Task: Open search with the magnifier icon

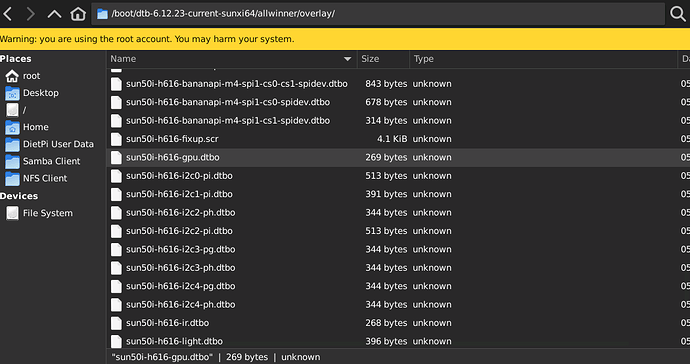Action: (678, 14)
